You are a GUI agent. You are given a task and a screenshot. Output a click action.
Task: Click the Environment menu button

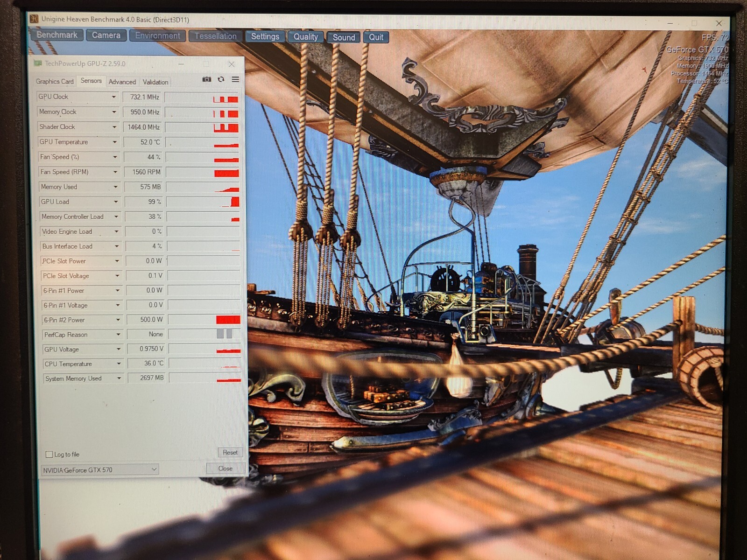click(157, 36)
